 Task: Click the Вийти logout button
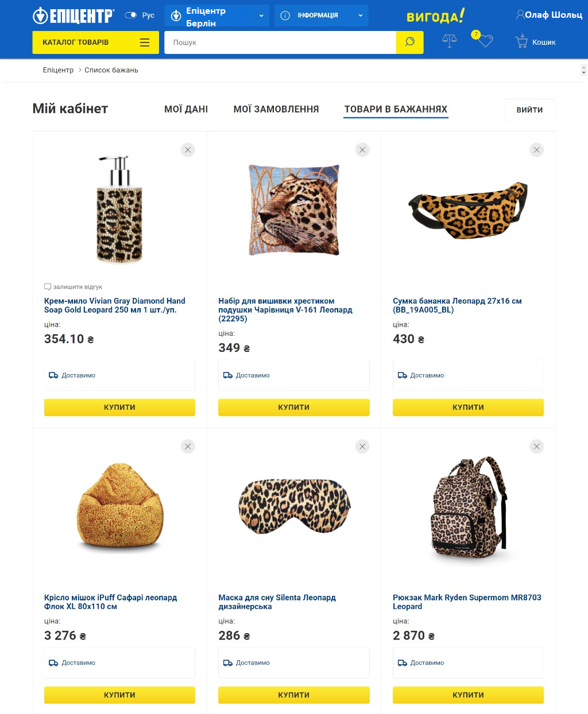click(529, 110)
